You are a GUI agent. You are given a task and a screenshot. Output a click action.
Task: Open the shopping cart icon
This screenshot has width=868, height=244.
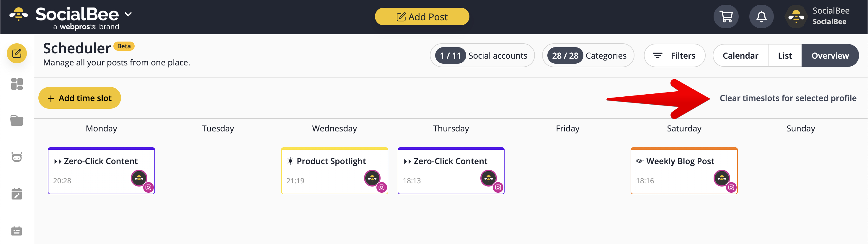[x=726, y=17]
